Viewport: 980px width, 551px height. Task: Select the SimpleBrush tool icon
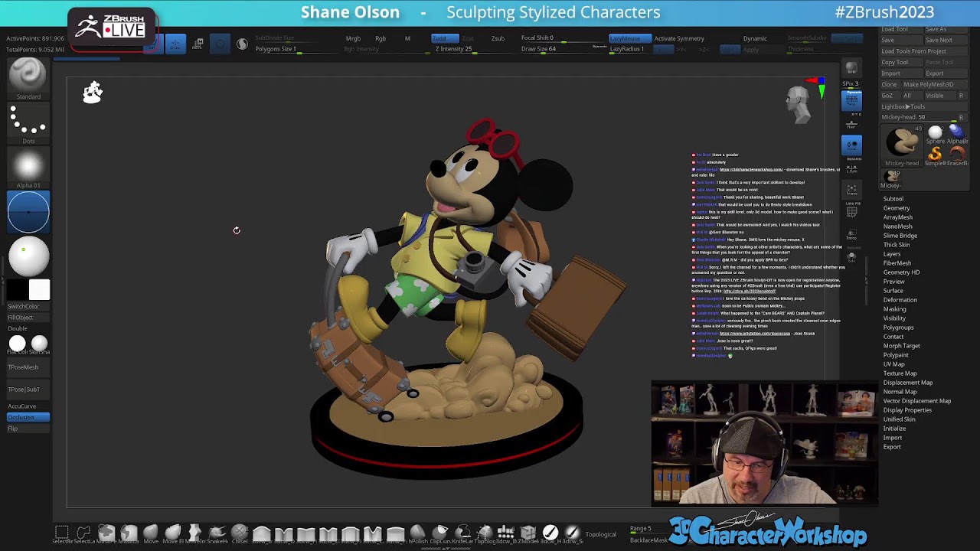936,156
